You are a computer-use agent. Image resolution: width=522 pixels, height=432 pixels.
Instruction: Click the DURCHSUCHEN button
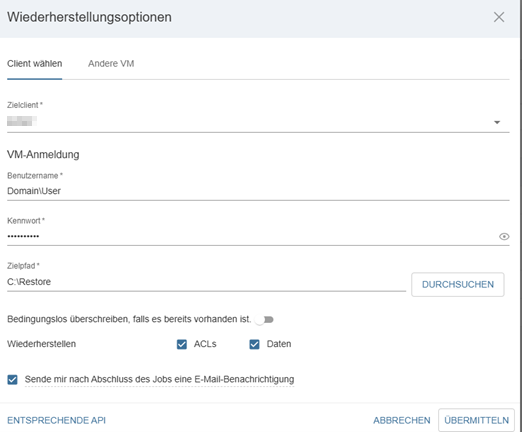click(x=458, y=285)
